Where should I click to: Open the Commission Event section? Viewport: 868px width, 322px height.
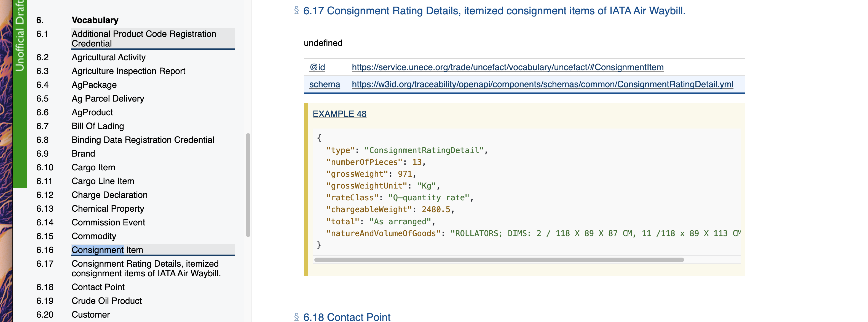[x=109, y=222]
